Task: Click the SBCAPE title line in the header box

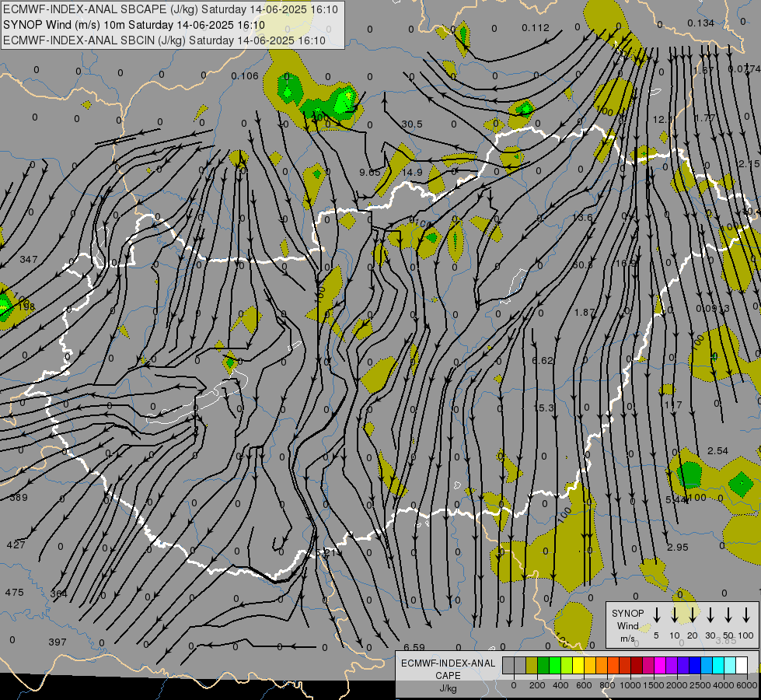Action: point(170,9)
